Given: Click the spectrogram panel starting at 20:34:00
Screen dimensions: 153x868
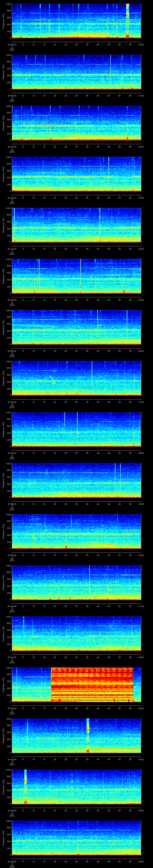Looking at the screenshot, I should (x=77, y=276).
